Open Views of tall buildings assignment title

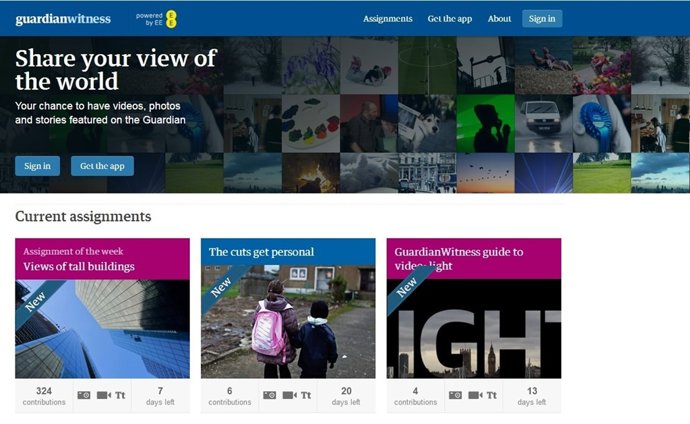click(79, 267)
